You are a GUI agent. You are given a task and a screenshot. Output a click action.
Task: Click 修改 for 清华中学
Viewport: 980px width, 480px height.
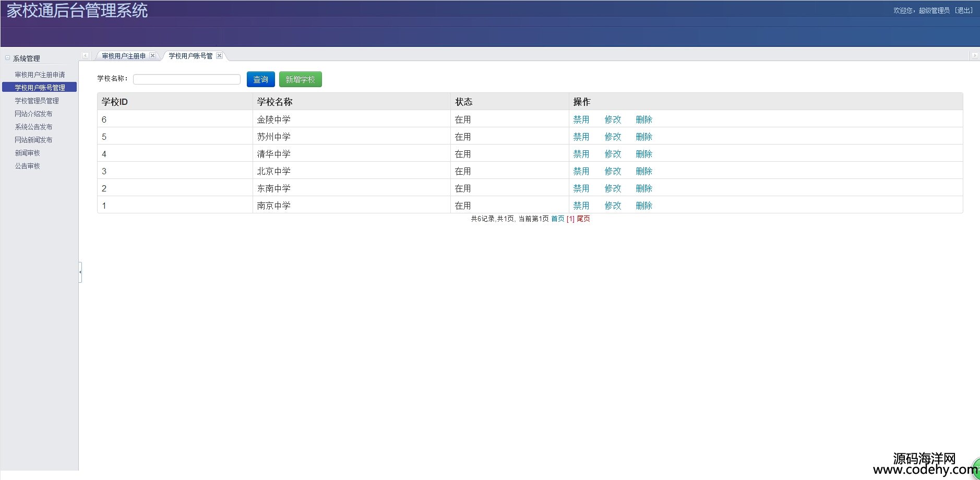tap(613, 154)
